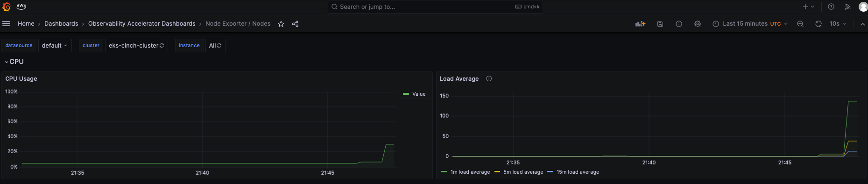Open the Load Average panel title

pos(459,78)
